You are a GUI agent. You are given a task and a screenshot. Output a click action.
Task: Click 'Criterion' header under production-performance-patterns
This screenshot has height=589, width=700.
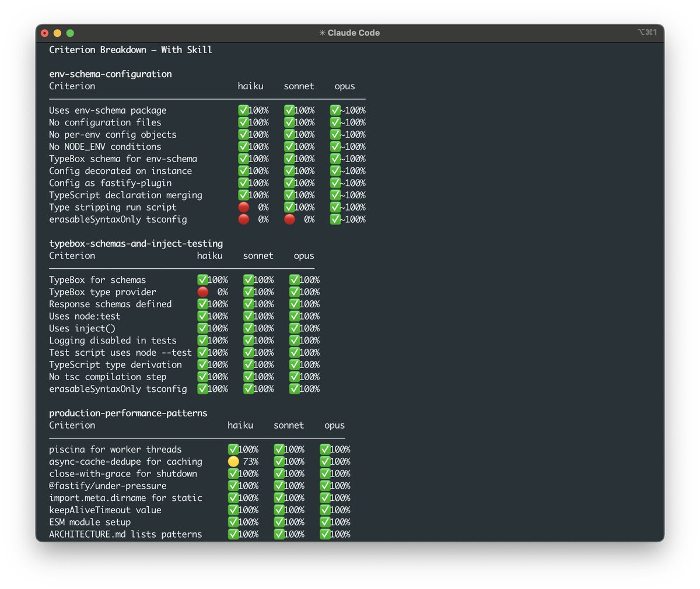click(x=72, y=426)
